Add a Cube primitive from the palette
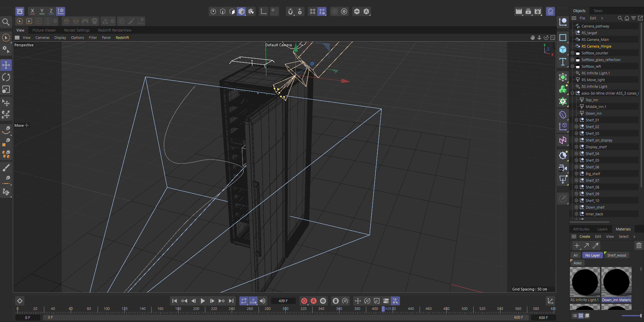The width and height of the screenshot is (644, 322). coord(563,50)
